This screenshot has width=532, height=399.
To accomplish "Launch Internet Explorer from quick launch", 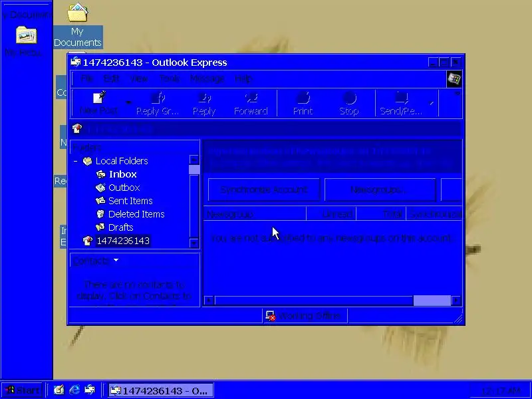I will pos(74,390).
